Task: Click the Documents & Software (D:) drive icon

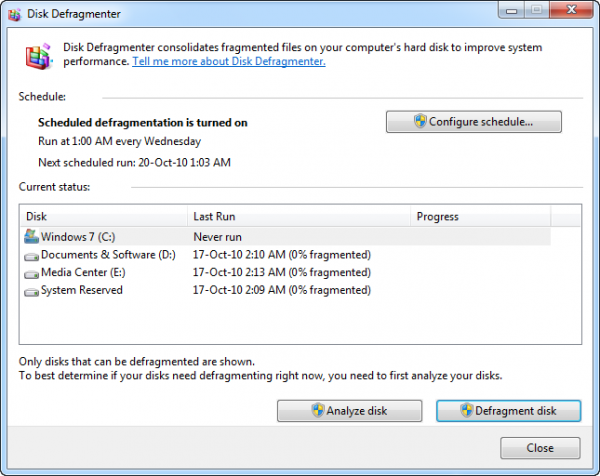Action: (x=30, y=255)
